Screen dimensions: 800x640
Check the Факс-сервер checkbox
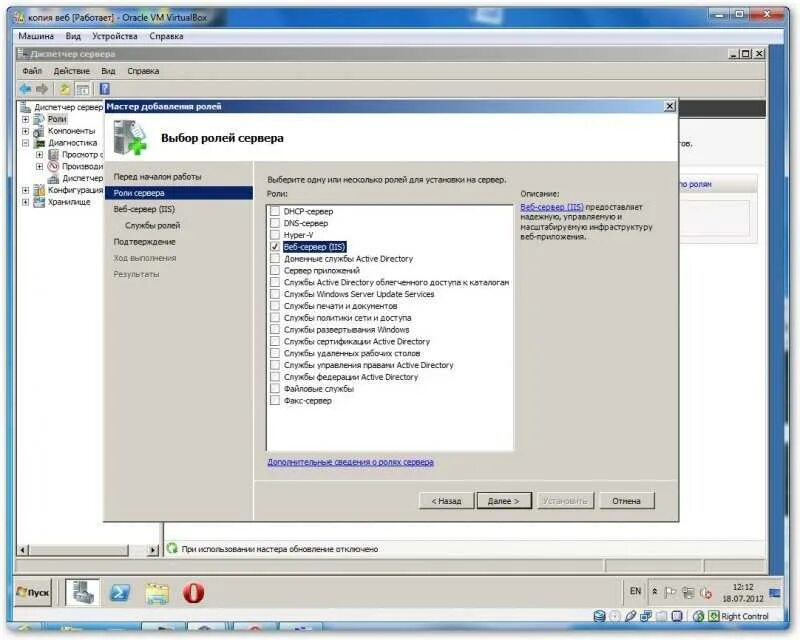(275, 400)
